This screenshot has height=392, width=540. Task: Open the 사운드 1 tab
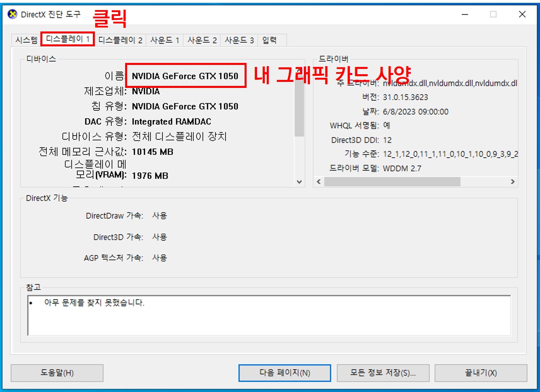(165, 40)
